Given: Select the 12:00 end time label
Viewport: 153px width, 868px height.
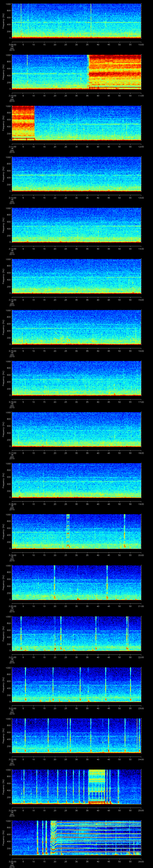Looking at the screenshot, I should pyautogui.click(x=141, y=147).
